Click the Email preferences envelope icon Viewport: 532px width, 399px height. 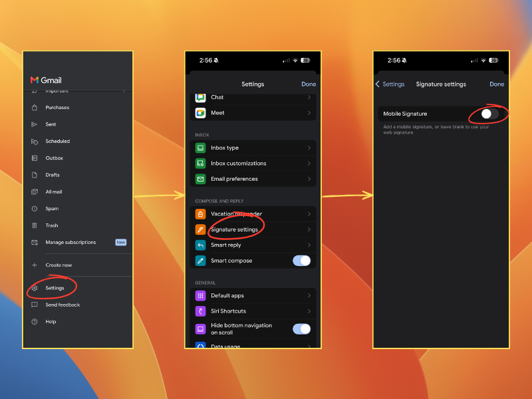(201, 179)
